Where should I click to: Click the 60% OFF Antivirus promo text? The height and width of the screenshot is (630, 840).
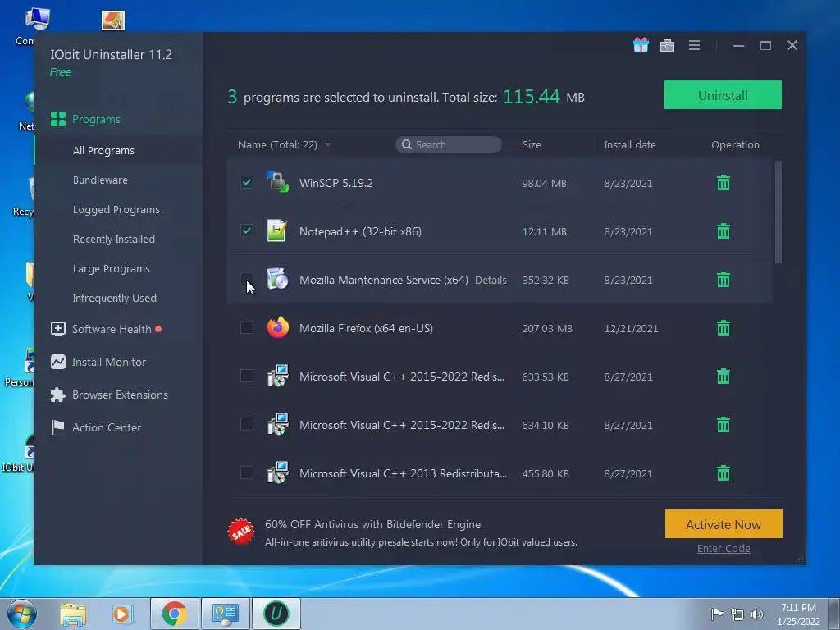(x=373, y=524)
